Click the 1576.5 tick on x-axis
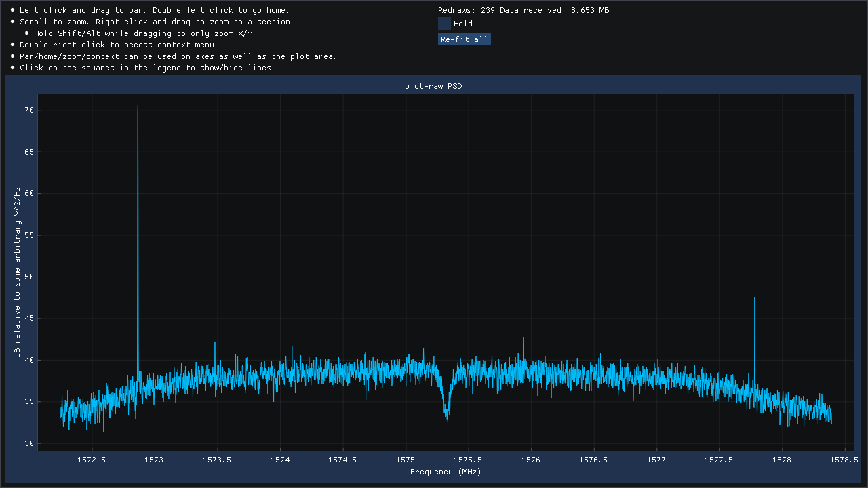Screen dimensions: 868x488 (x=594, y=459)
